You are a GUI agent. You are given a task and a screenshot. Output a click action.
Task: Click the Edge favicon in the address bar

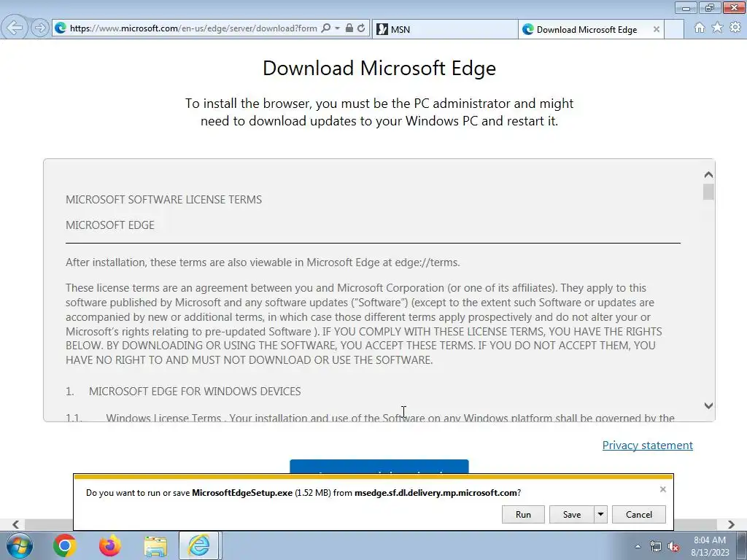(x=61, y=28)
